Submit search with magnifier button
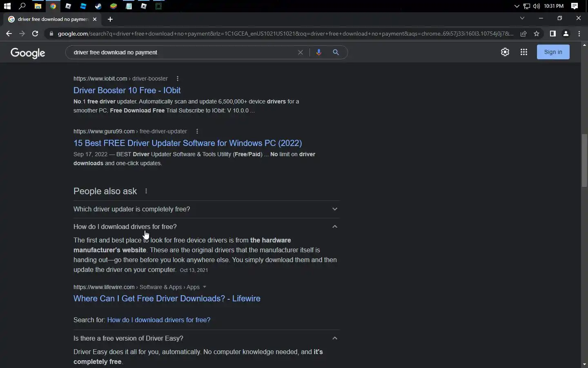The image size is (588, 368). click(336, 52)
